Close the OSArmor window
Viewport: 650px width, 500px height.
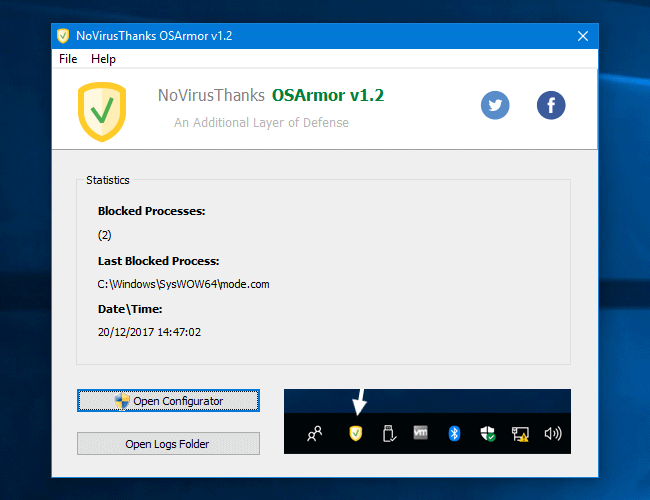pyautogui.click(x=583, y=36)
